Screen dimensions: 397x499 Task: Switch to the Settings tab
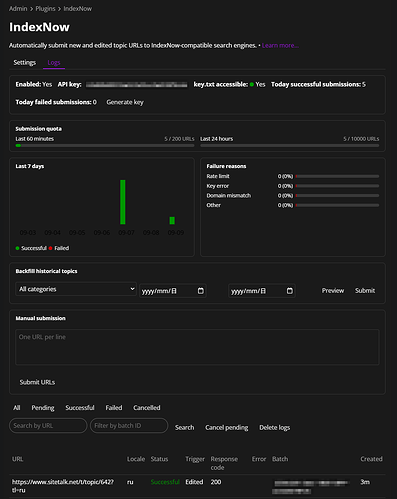pos(25,63)
